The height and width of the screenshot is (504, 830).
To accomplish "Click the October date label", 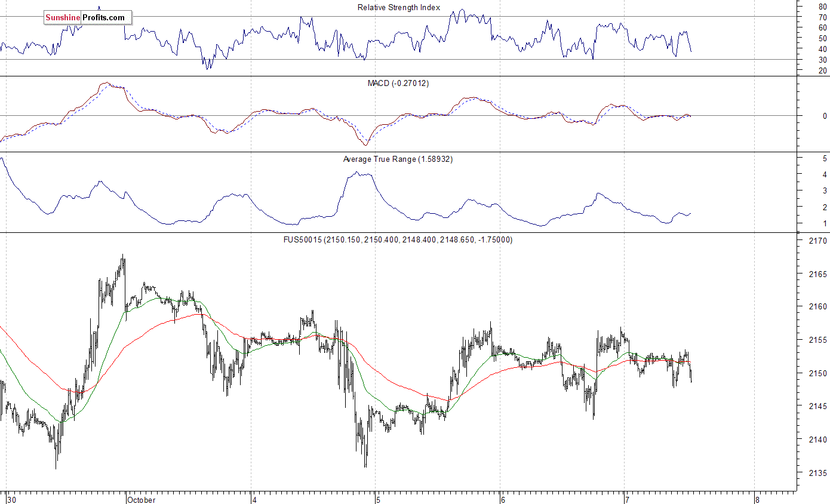I will point(142,500).
